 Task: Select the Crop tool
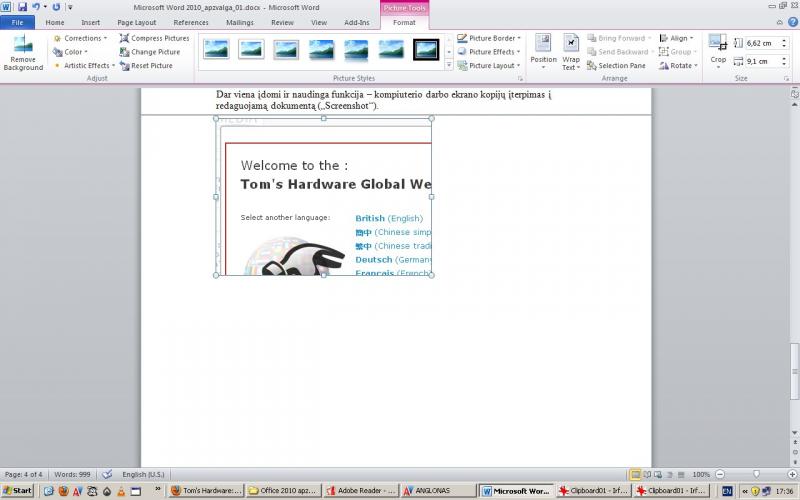pyautogui.click(x=718, y=52)
